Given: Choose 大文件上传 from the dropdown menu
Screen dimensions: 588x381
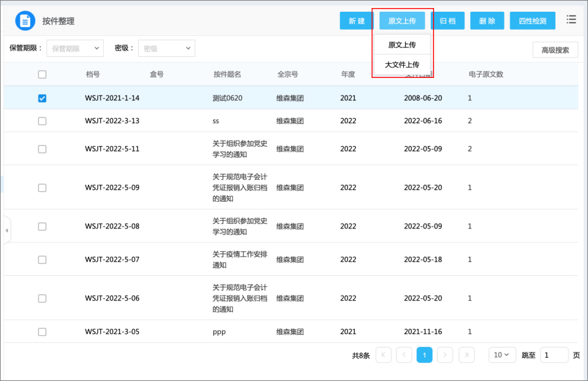Looking at the screenshot, I should tap(402, 64).
